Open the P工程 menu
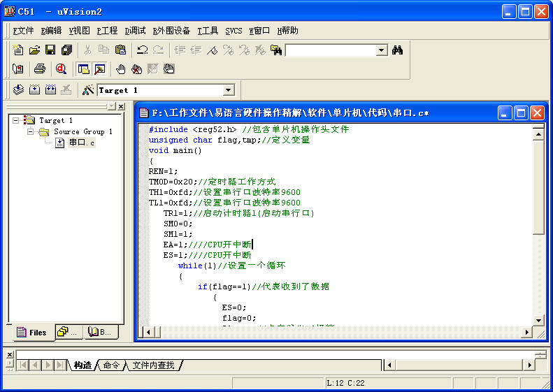The image size is (553, 392). [107, 30]
